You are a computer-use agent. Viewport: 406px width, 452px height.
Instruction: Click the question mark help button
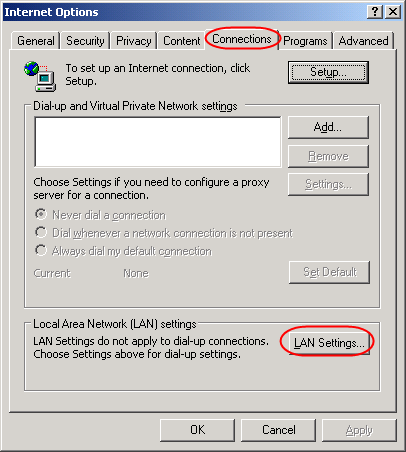pyautogui.click(x=375, y=12)
